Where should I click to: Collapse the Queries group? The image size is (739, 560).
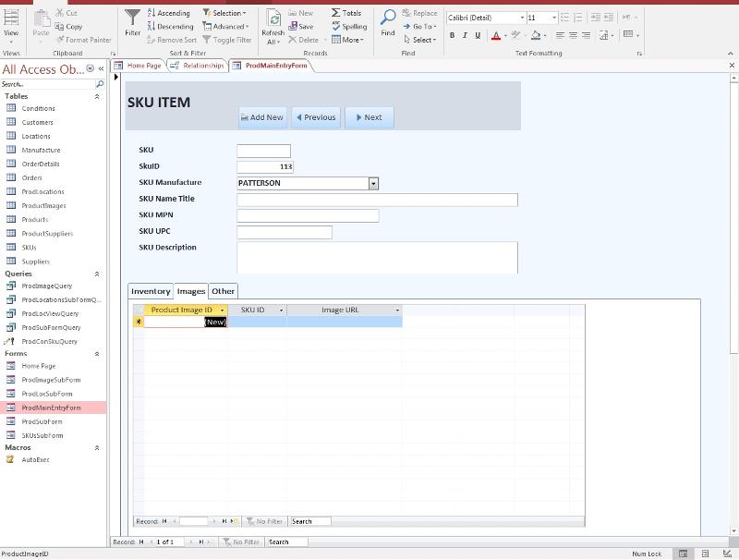pyautogui.click(x=97, y=274)
